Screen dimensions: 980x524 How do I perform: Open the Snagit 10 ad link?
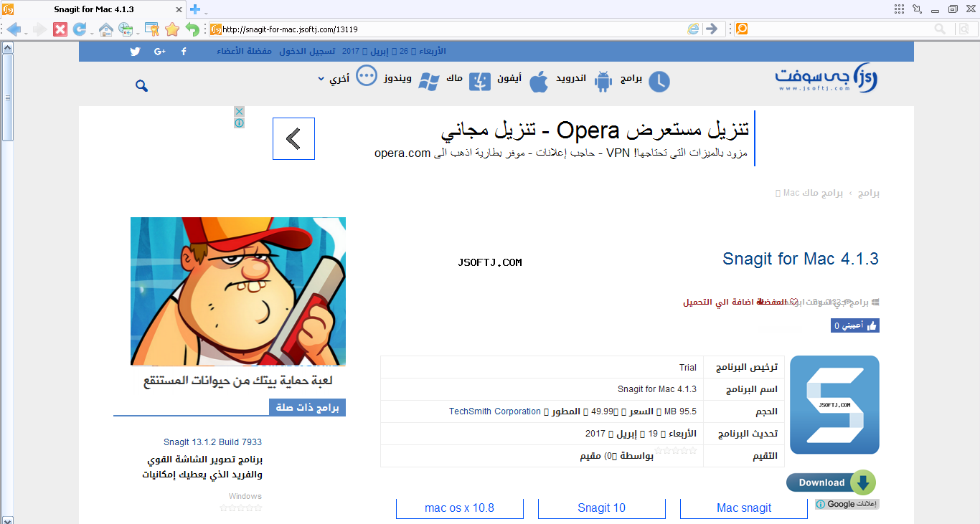coord(601,508)
